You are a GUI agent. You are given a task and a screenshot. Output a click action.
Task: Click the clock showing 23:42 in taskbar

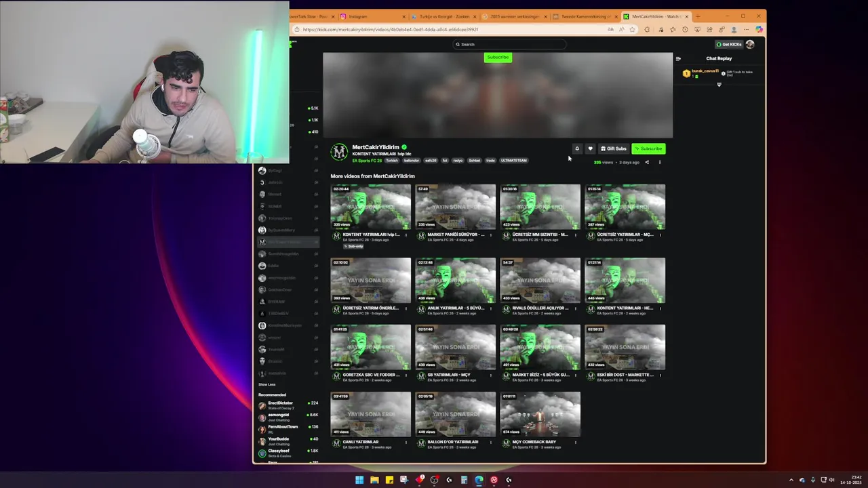tap(850, 478)
